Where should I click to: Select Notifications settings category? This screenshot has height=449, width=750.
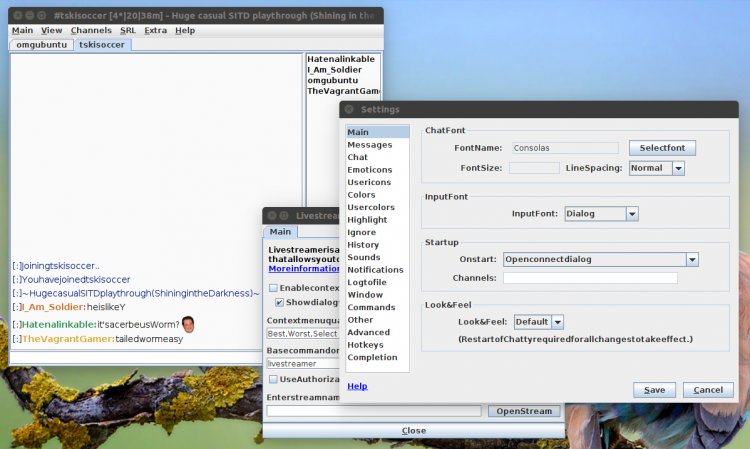point(377,270)
